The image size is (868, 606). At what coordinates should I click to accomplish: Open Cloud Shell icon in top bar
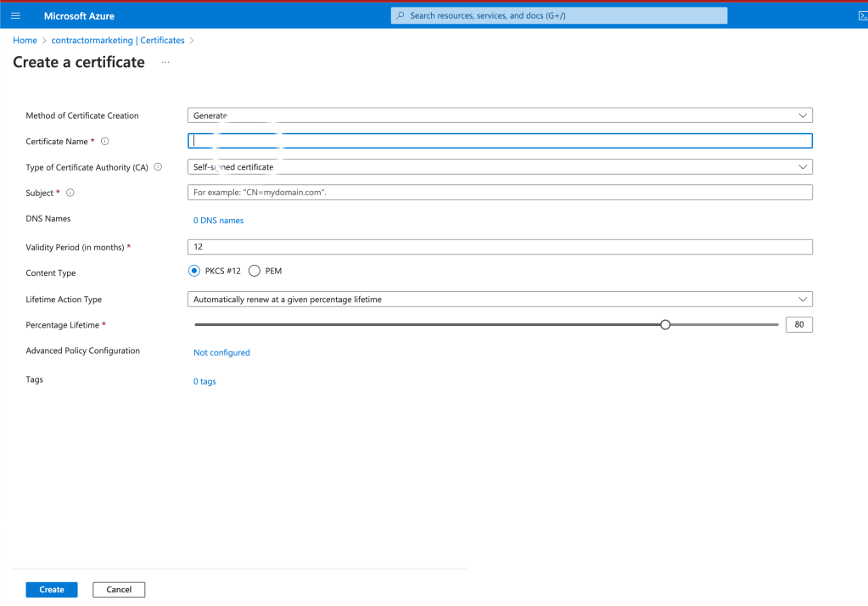pos(862,15)
